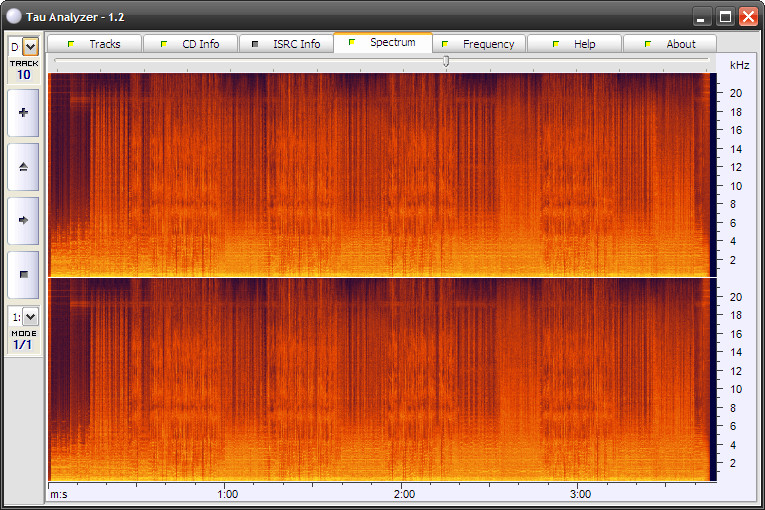The height and width of the screenshot is (510, 765).
Task: Open the CD Info tab
Action: 191,44
